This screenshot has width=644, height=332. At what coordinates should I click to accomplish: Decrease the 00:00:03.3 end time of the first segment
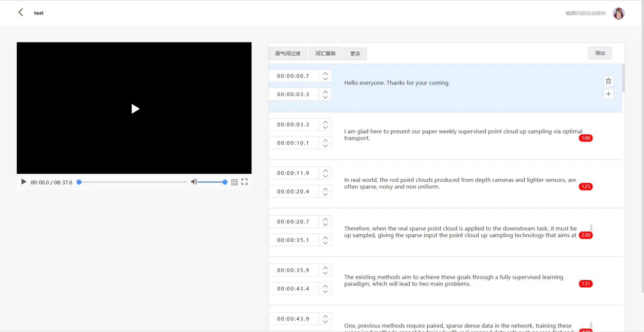pos(325,97)
